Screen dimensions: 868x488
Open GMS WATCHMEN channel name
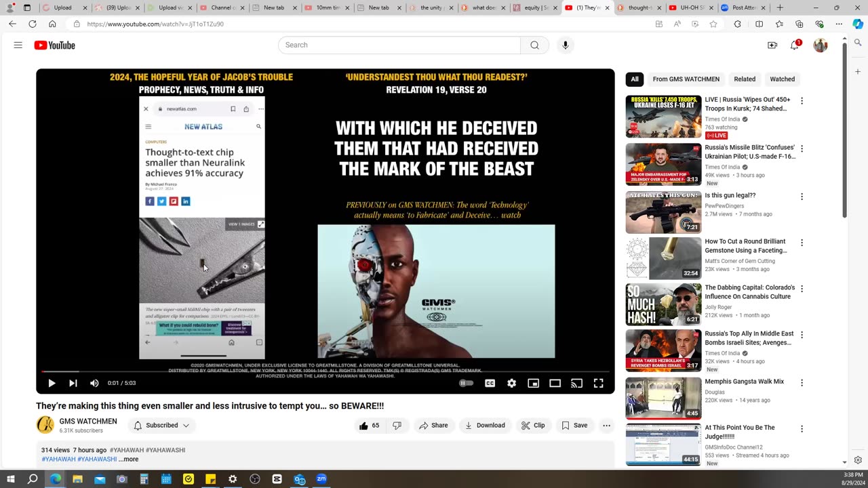[x=88, y=422]
